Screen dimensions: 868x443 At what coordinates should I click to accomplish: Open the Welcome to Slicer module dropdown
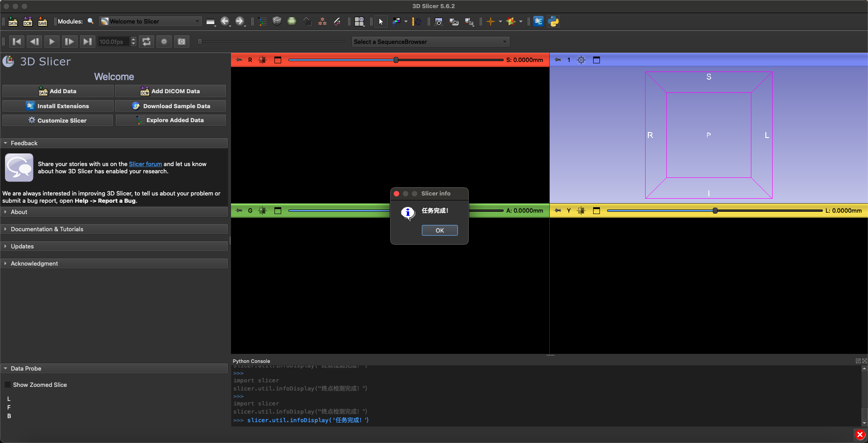[150, 21]
